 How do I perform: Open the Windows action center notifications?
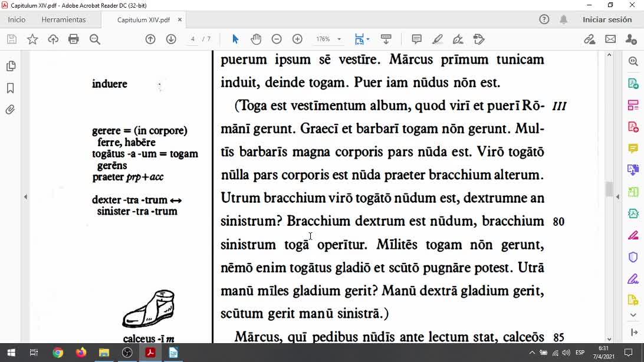[629, 353]
